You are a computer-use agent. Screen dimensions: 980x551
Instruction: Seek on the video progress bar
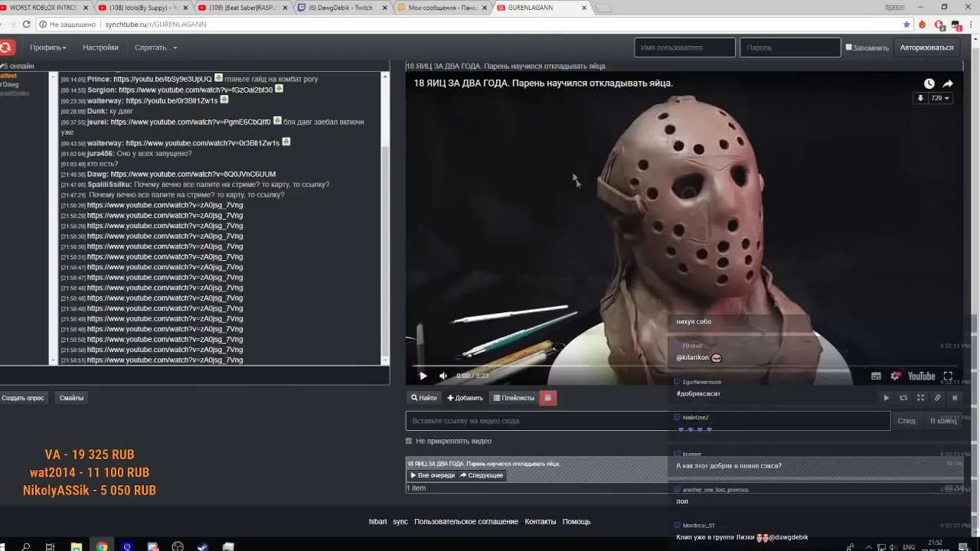[x=684, y=365]
